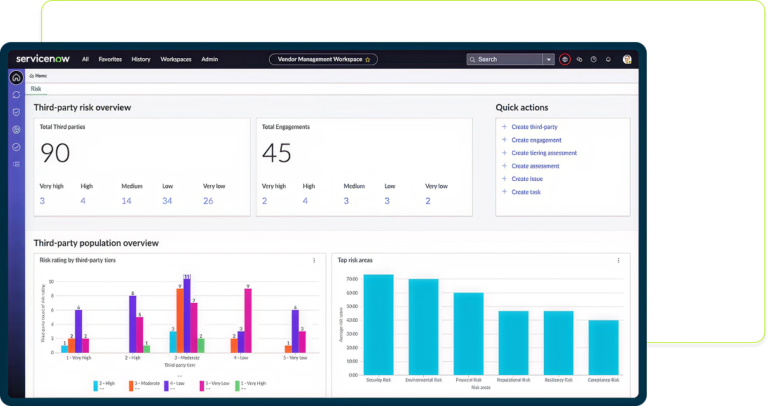768x406 pixels.
Task: Click the magnifier icon in the search box
Action: 473,60
